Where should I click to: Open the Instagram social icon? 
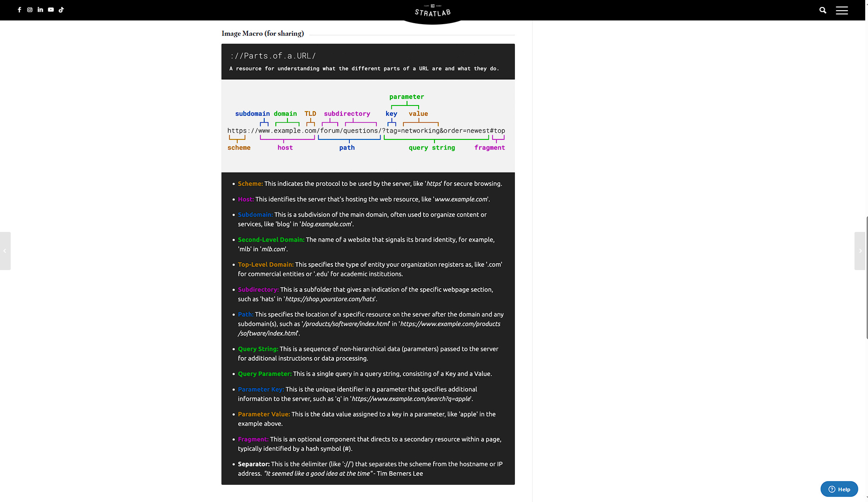click(30, 10)
